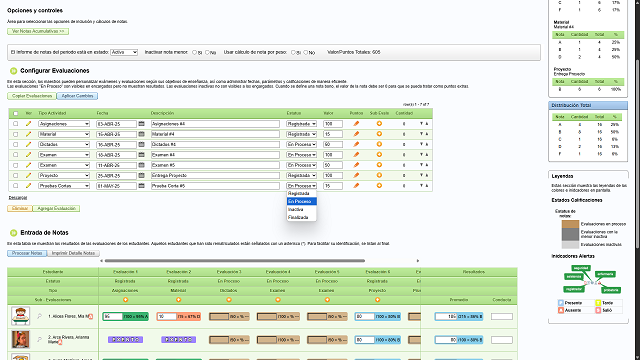Viewport: 640px width, 360px height.
Task: Select No for Inactivar nota menor
Action: point(207,53)
